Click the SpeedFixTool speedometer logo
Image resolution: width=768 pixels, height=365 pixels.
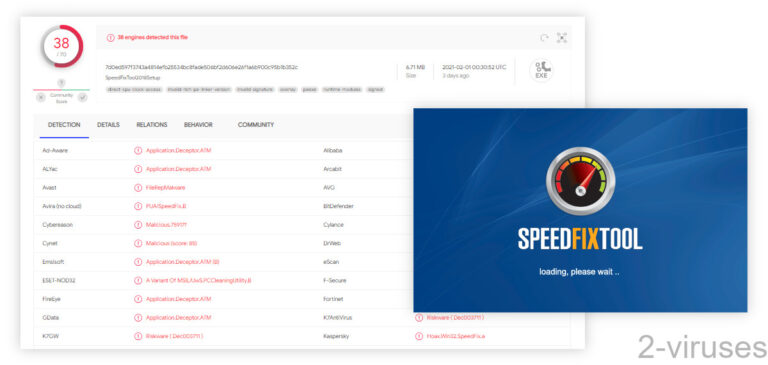click(580, 181)
